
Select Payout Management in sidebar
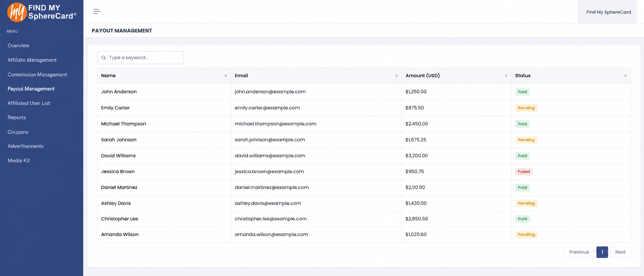pos(31,89)
